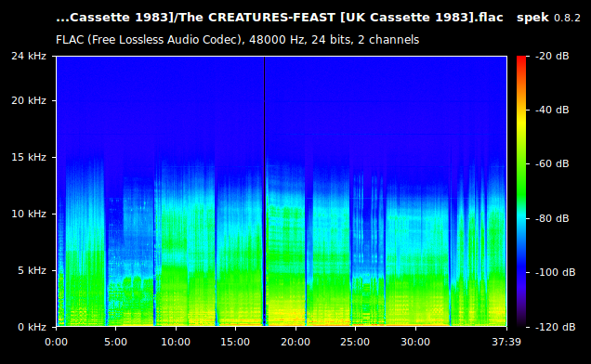Image resolution: width=591 pixels, height=364 pixels.
Task: Click the dark vertical gap in the spectrogram
Action: coord(264,191)
